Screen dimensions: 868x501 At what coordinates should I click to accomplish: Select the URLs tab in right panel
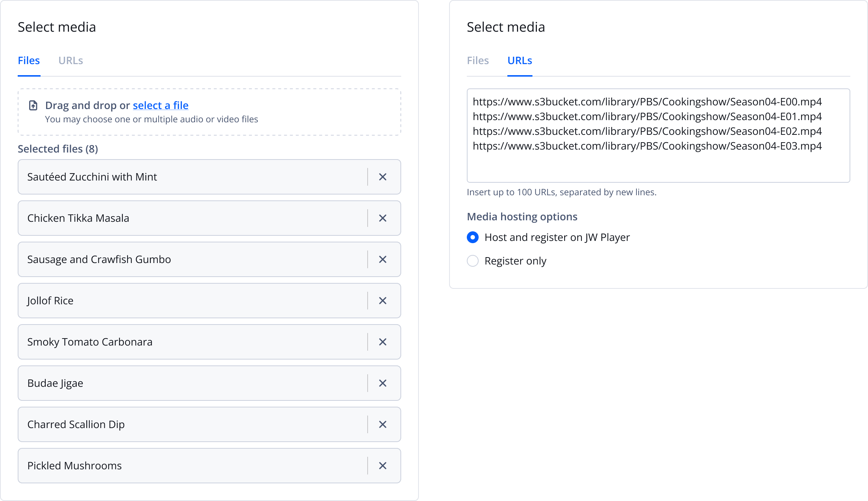(520, 60)
